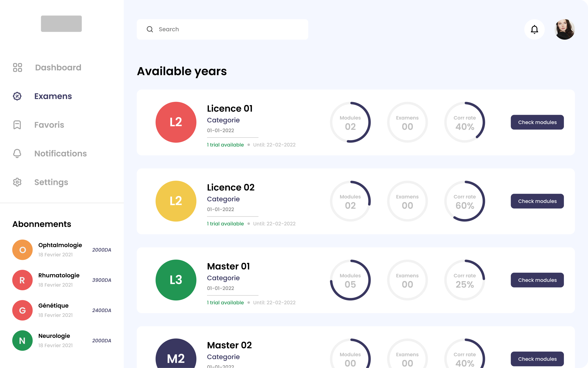Check modules for Master 01

coord(537,280)
